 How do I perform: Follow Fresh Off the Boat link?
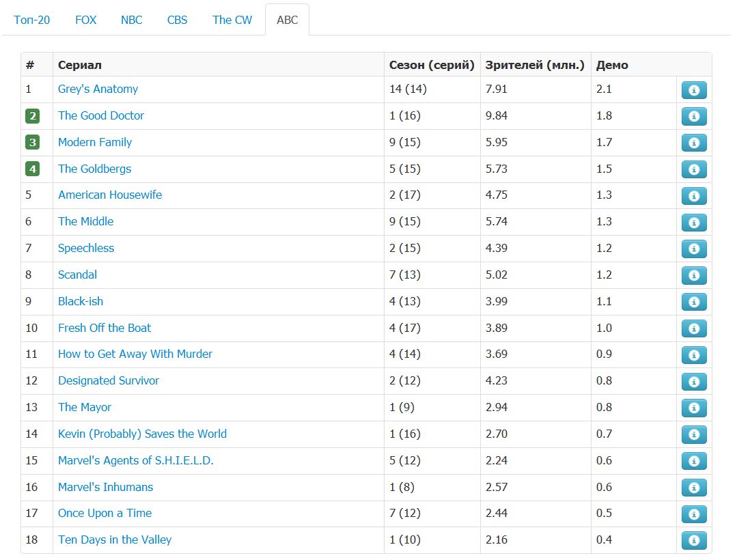pyautogui.click(x=105, y=327)
